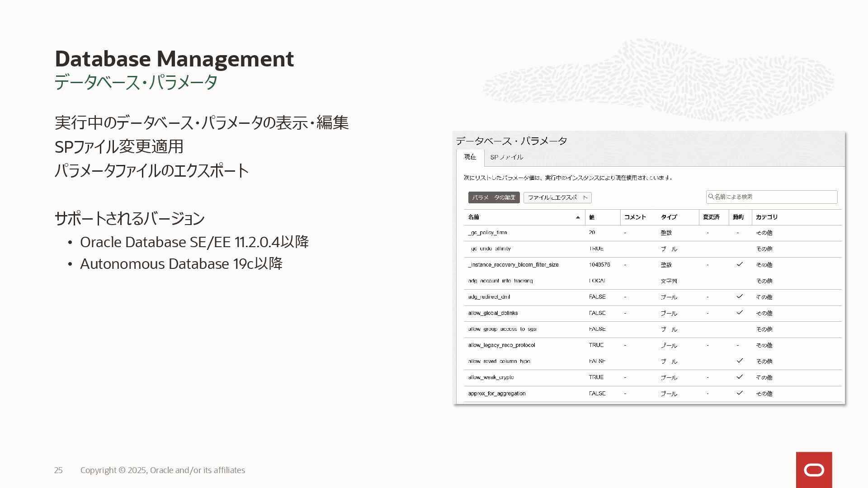
Task: Click dynamic checkmark for allow_global_dblinks row
Action: tap(740, 313)
